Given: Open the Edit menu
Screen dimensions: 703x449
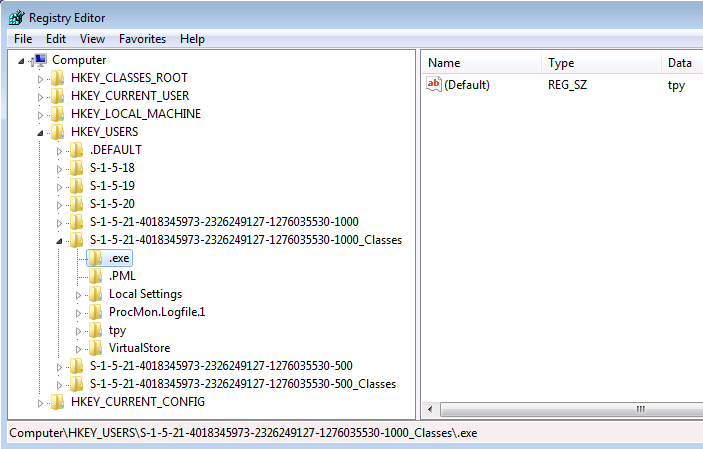Looking at the screenshot, I should (56, 39).
